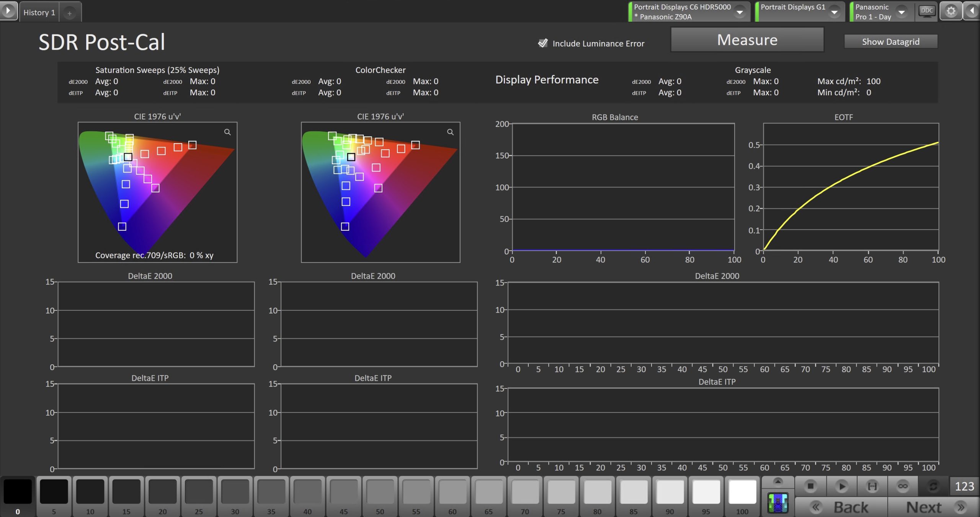The image size is (980, 517).
Task: Toggle the 123 numeric display button
Action: pos(964,486)
